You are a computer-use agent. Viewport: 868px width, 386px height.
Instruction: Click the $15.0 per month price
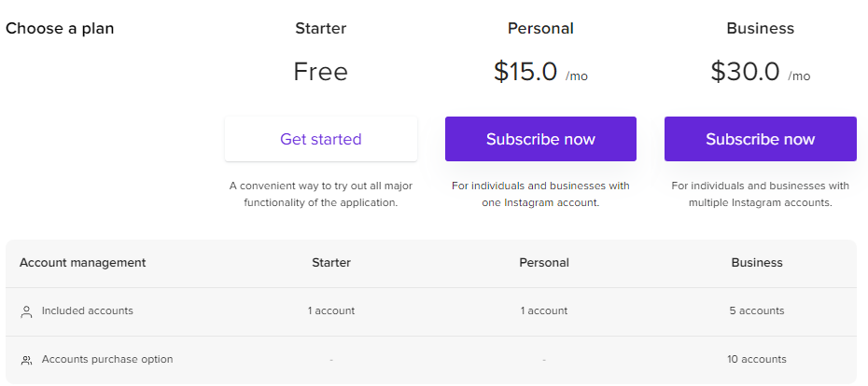click(527, 72)
